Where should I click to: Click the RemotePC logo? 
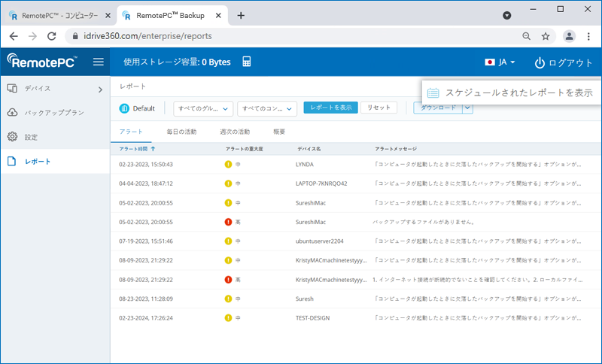pos(42,61)
